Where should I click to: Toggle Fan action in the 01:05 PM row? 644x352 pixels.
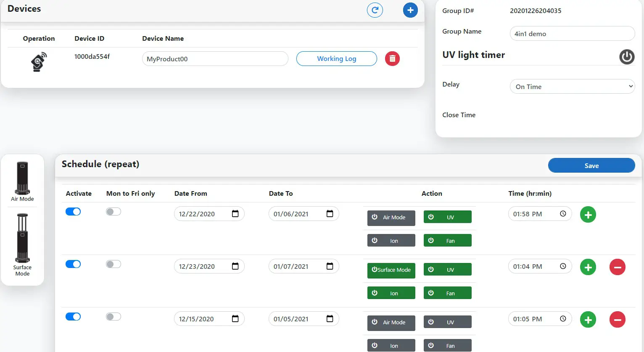pyautogui.click(x=448, y=346)
